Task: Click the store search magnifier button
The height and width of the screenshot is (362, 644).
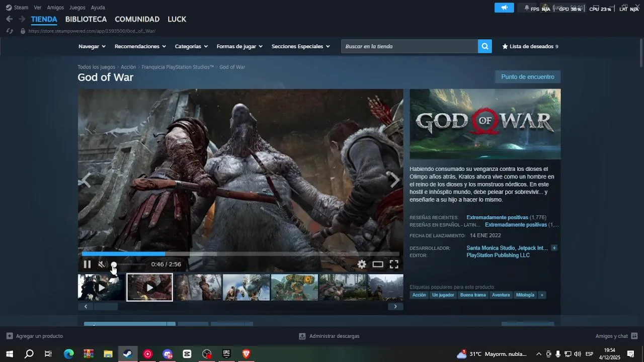Action: (485, 46)
